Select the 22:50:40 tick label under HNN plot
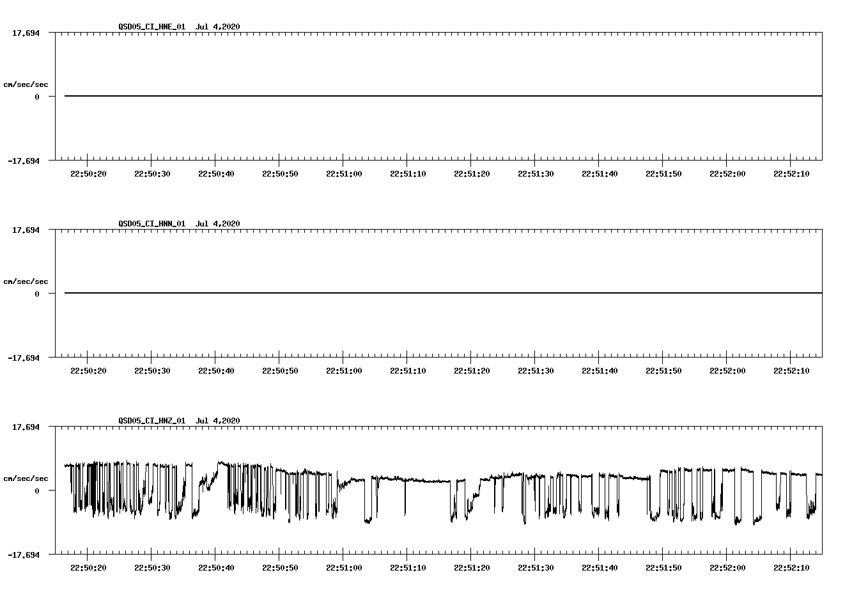 [216, 371]
